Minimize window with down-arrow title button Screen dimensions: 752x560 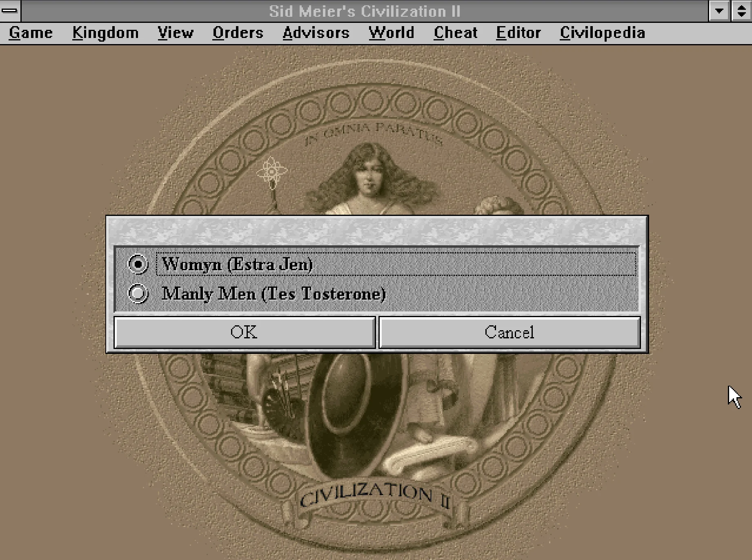[719, 11]
